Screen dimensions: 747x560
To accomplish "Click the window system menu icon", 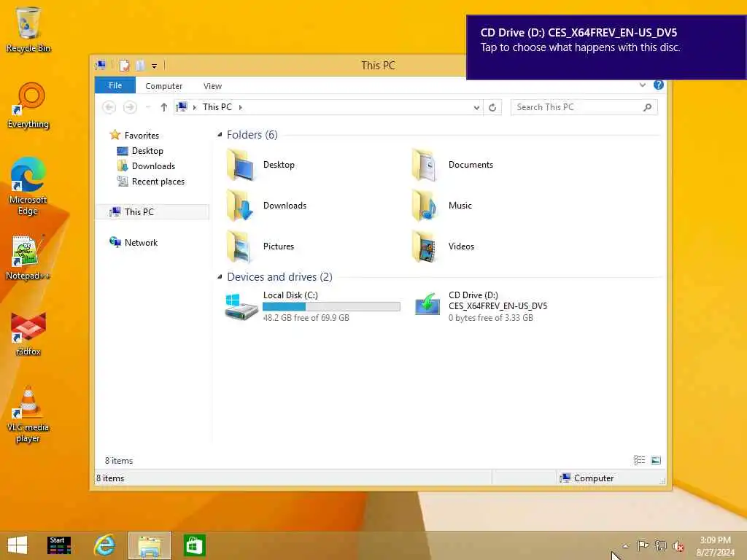I will (101, 65).
